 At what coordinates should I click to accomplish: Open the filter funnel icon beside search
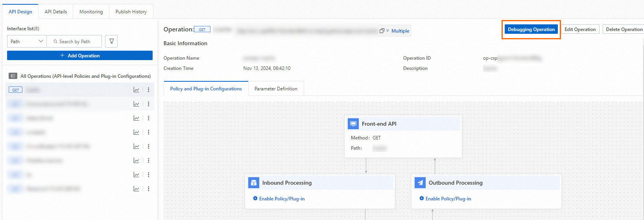[111, 41]
